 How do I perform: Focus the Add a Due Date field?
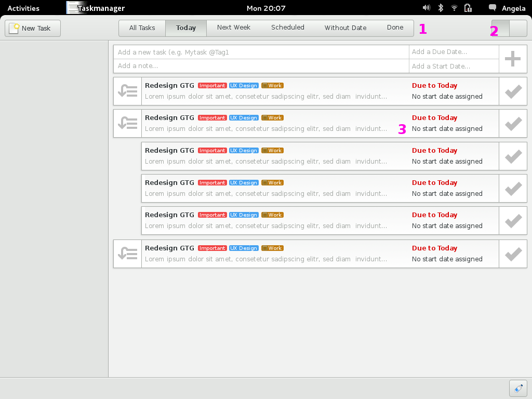coord(454,52)
